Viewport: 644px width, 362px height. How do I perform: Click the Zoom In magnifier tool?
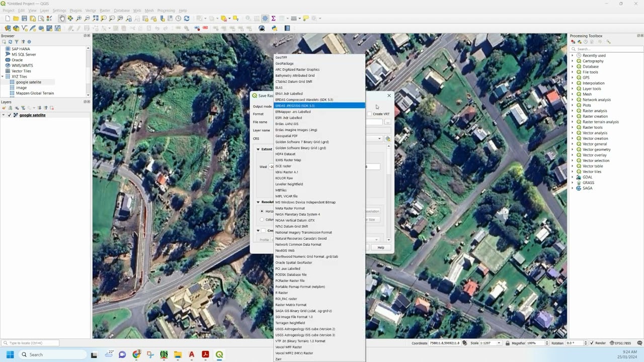click(x=79, y=19)
